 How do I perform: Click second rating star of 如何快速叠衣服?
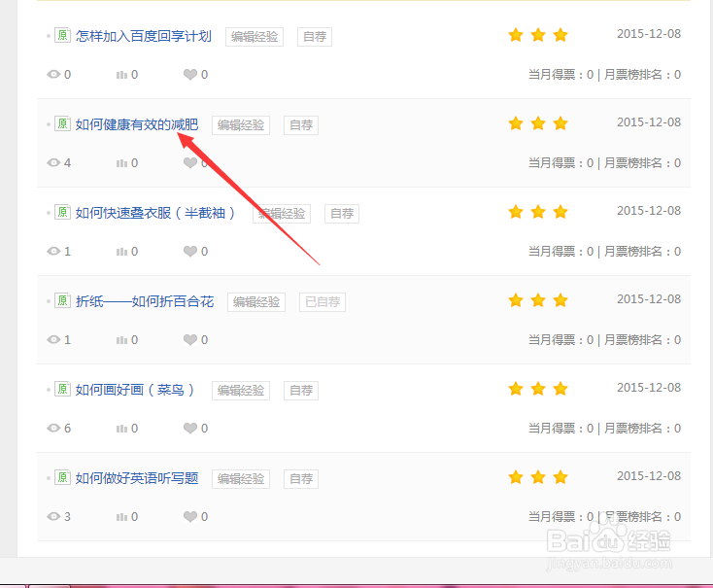click(538, 212)
